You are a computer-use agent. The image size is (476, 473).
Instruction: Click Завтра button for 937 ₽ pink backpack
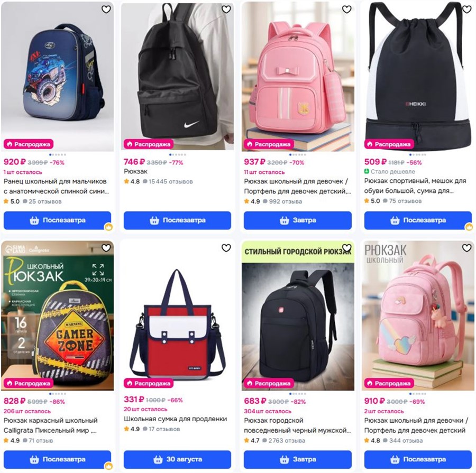coord(297,220)
